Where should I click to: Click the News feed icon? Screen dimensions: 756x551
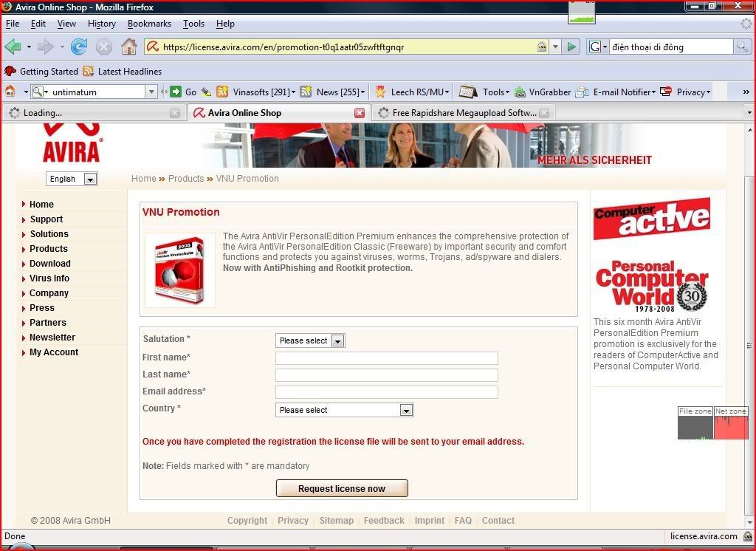point(306,92)
